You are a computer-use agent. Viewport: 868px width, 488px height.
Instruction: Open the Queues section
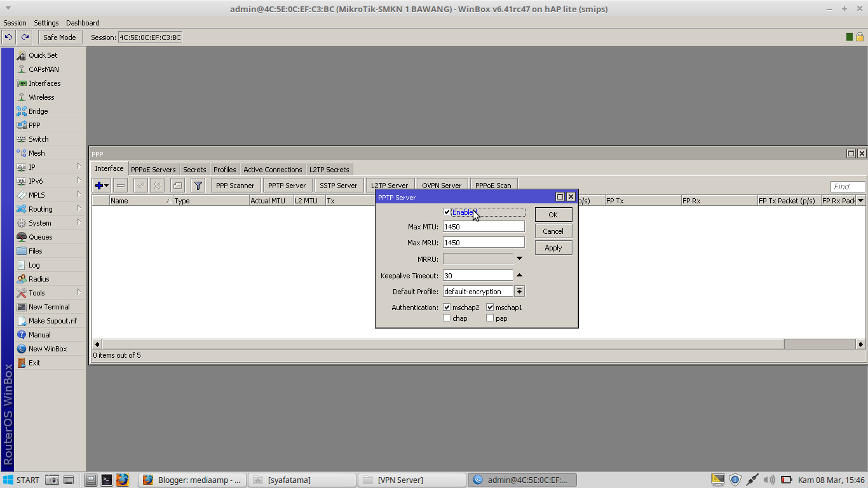pos(50,237)
